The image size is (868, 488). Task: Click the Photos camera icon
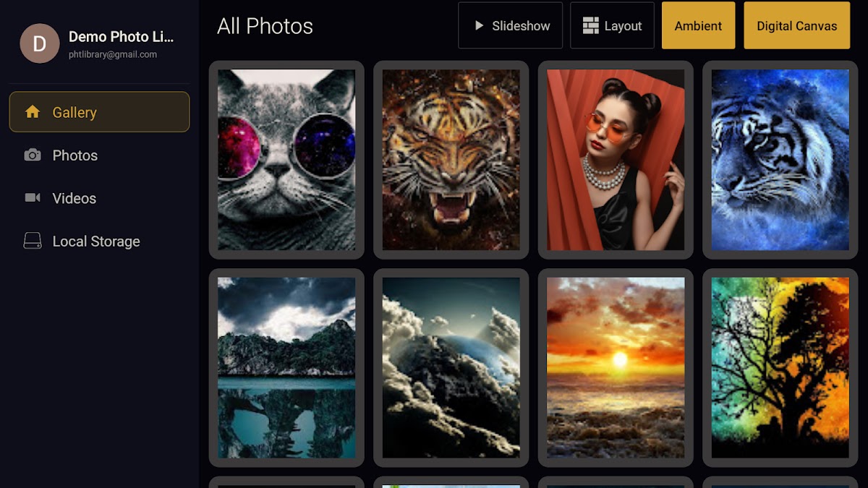(33, 155)
